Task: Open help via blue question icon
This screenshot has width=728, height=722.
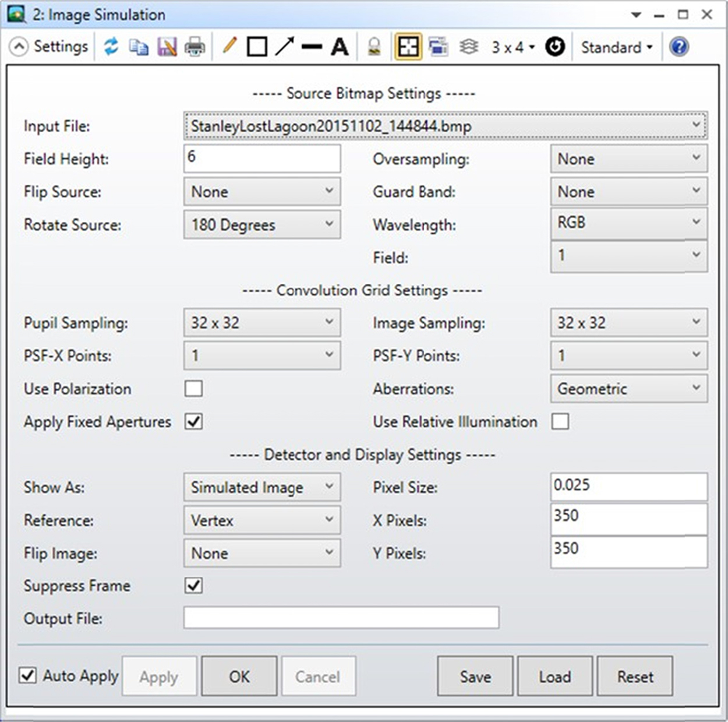Action: pos(679,47)
